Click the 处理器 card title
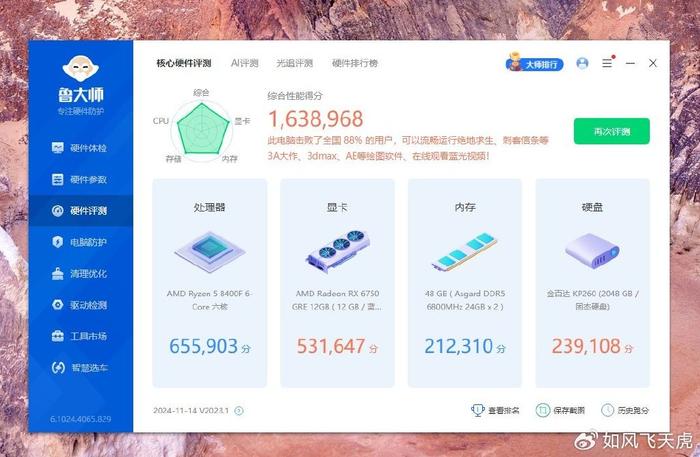This screenshot has width=700, height=457. point(209,207)
